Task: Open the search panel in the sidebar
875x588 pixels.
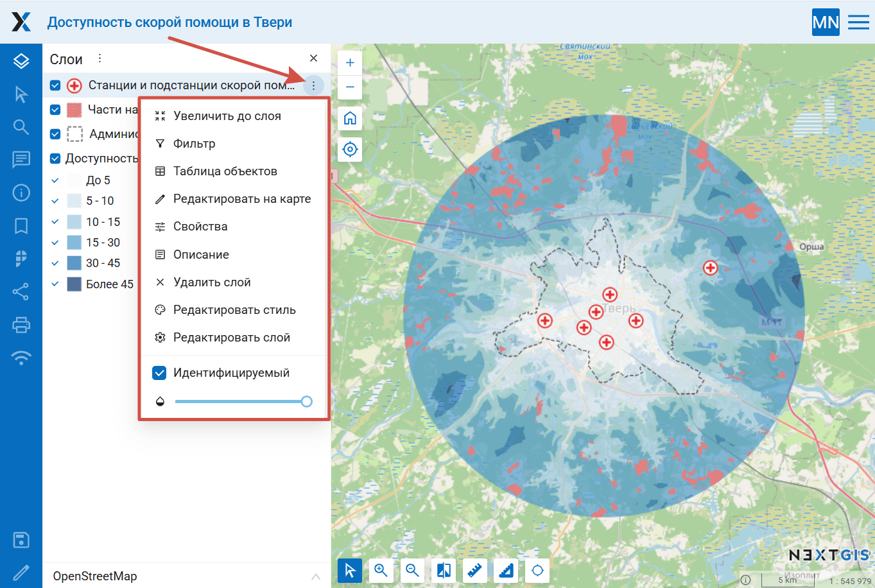Action: pyautogui.click(x=21, y=127)
